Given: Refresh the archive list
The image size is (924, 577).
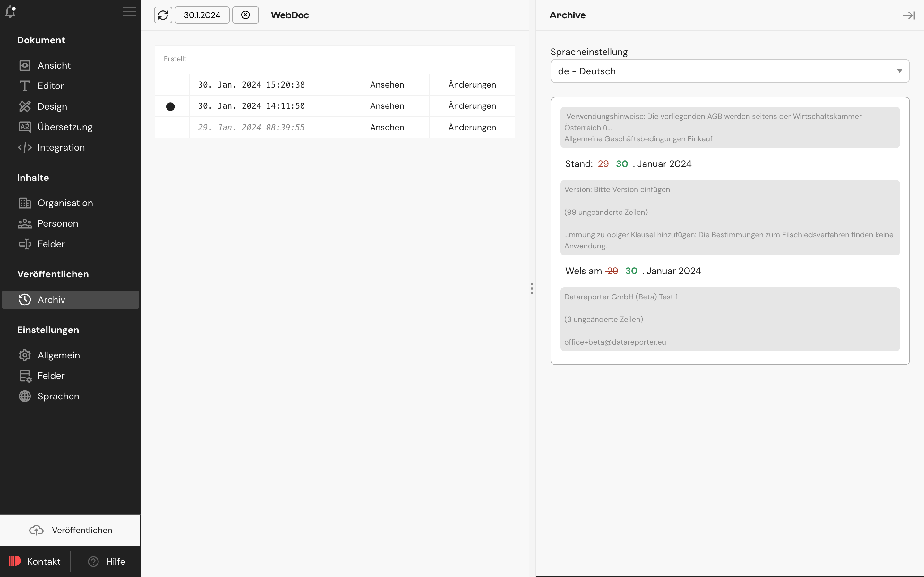Looking at the screenshot, I should [163, 15].
